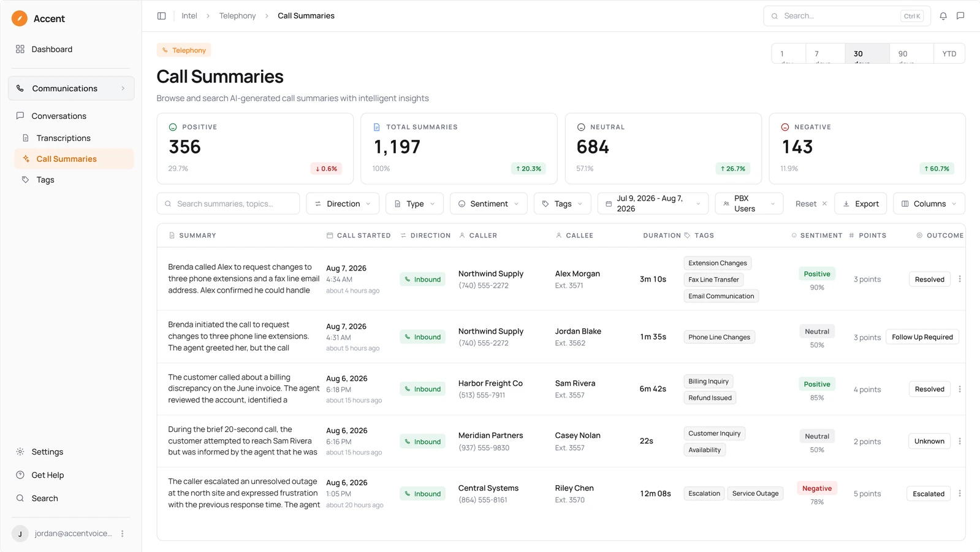
Task: Click the Escalated outcome badge
Action: [x=928, y=494]
